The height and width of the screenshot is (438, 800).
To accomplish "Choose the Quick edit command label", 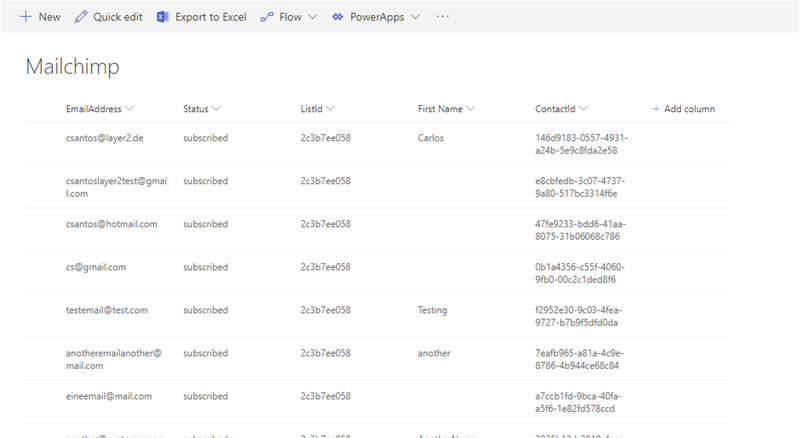I will click(118, 17).
